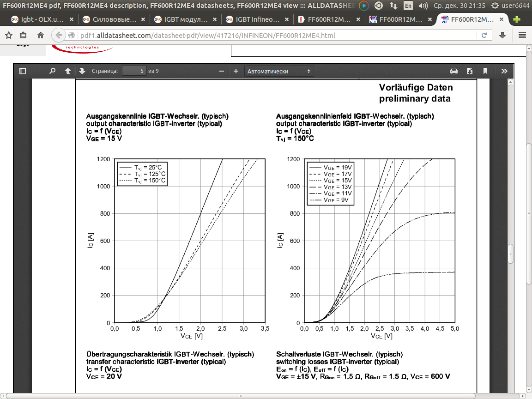Download the PDF file
This screenshot has height=399, width=532.
pyautogui.click(x=470, y=71)
